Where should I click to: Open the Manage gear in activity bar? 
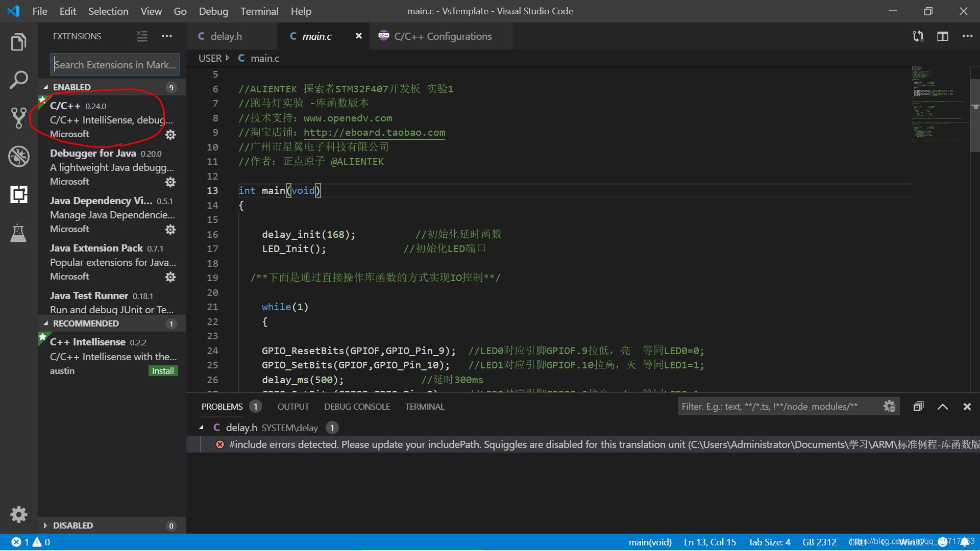(18, 514)
